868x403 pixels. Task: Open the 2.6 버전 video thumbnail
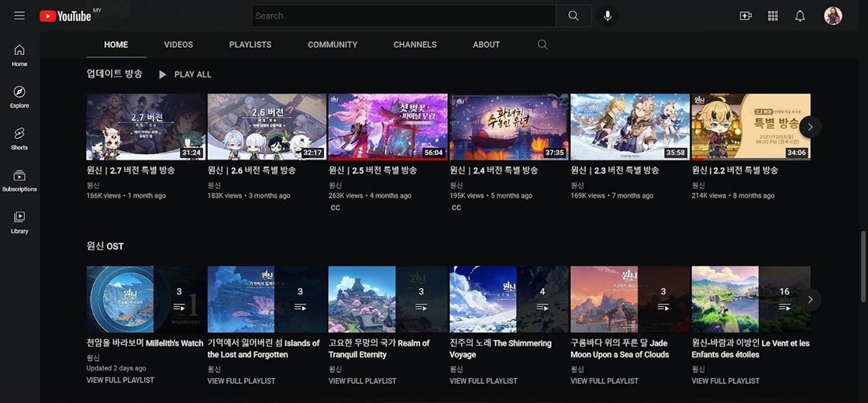(267, 127)
